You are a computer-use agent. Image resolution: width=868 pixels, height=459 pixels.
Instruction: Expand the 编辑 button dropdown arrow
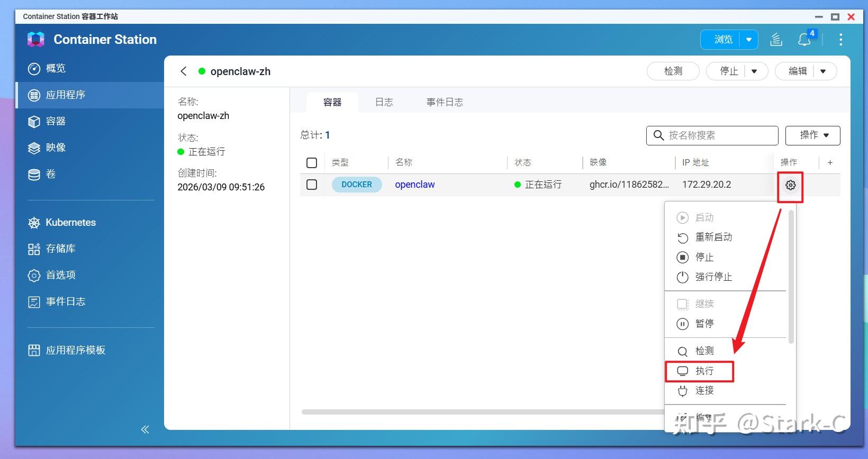click(823, 71)
